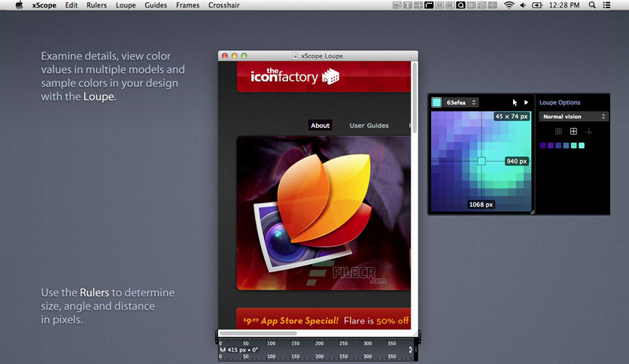The height and width of the screenshot is (364, 629).
Task: Pick the second purple history swatch
Action: pos(551,145)
